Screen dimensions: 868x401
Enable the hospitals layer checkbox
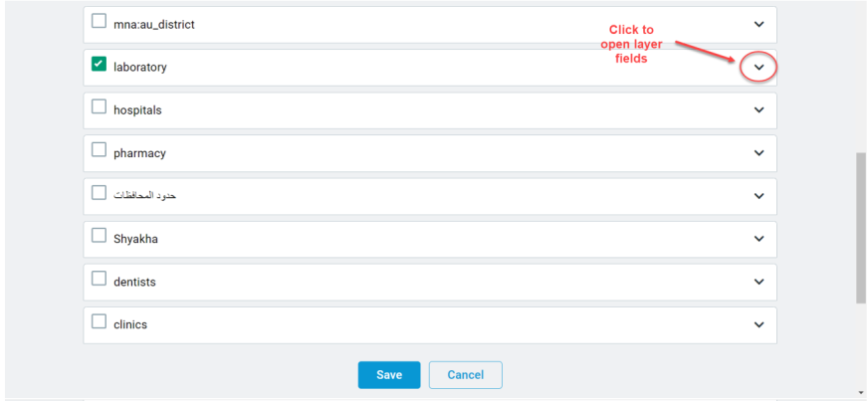[x=99, y=106]
